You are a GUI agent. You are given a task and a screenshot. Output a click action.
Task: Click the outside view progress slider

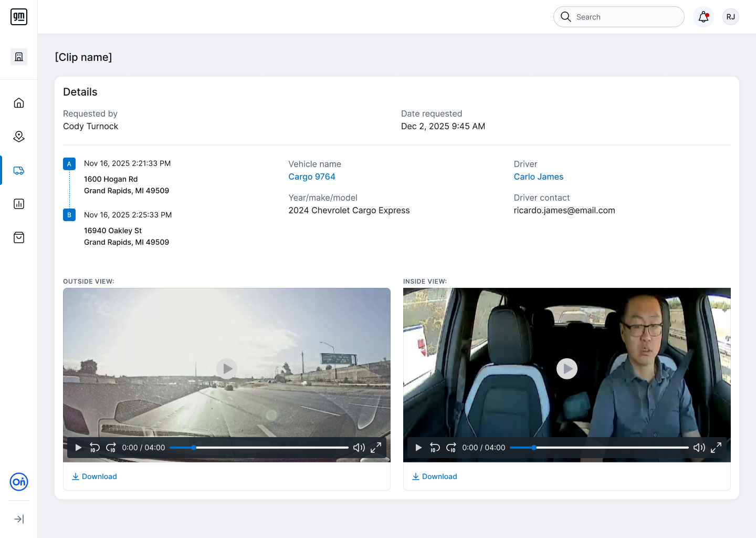[259, 448]
